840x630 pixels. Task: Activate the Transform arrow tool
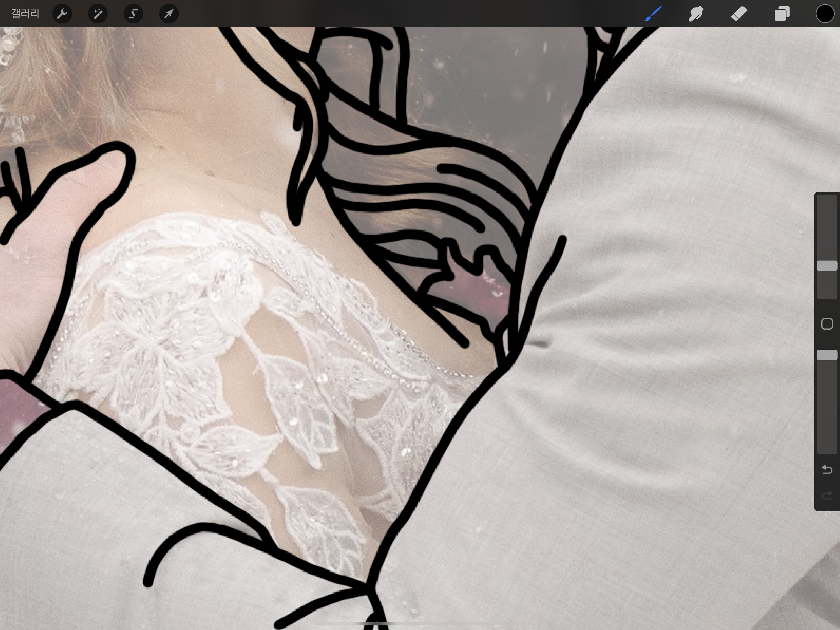pos(169,14)
